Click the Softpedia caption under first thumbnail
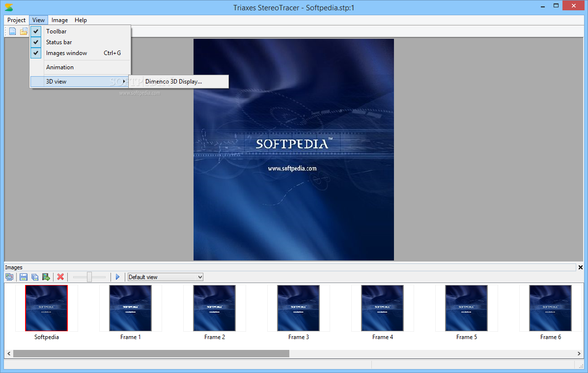The height and width of the screenshot is (373, 588). pos(47,337)
